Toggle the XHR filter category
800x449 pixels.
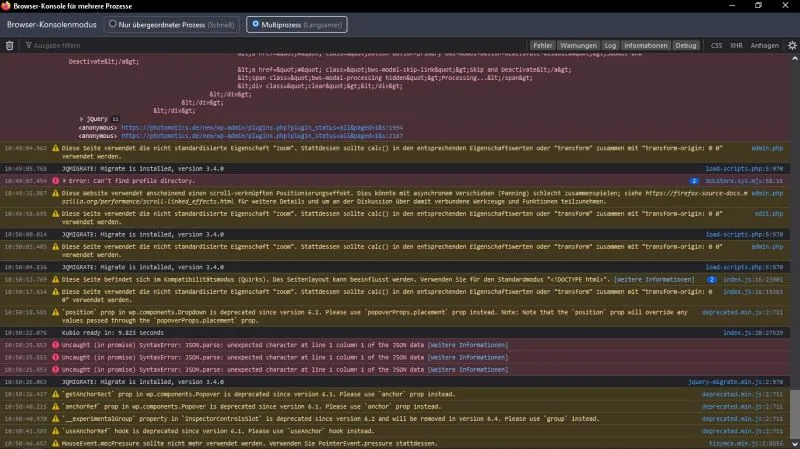click(x=736, y=45)
